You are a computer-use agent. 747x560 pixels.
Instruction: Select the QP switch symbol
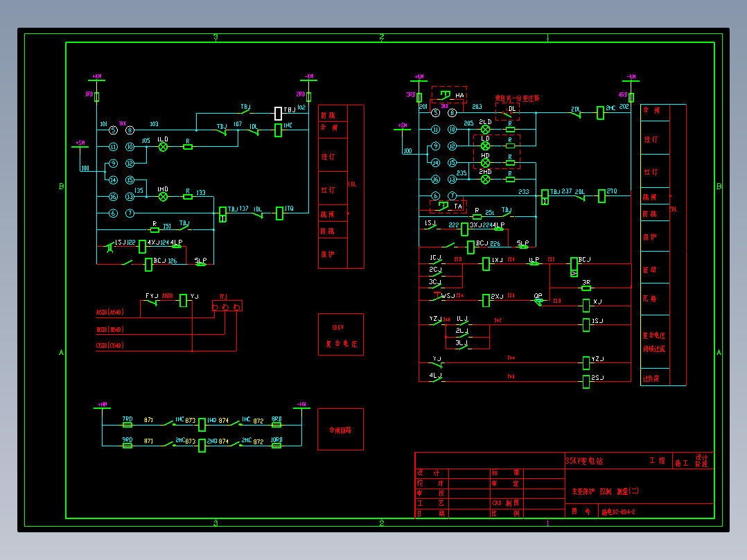tap(538, 301)
